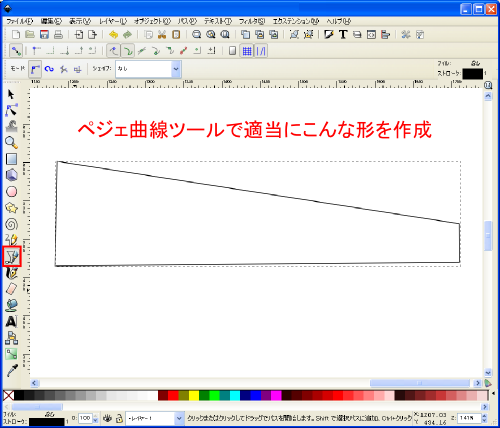Click the New document icon
Viewport: 500px width, 428px height.
pos(16,34)
